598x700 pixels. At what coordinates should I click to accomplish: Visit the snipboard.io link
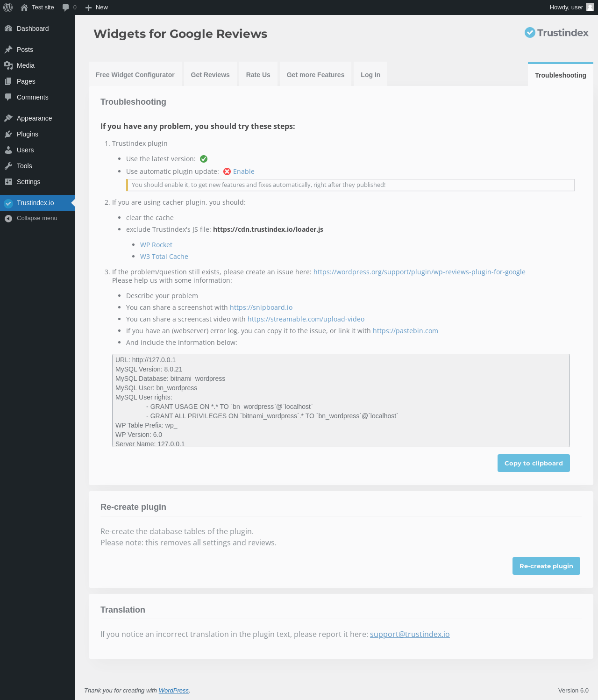tap(261, 307)
